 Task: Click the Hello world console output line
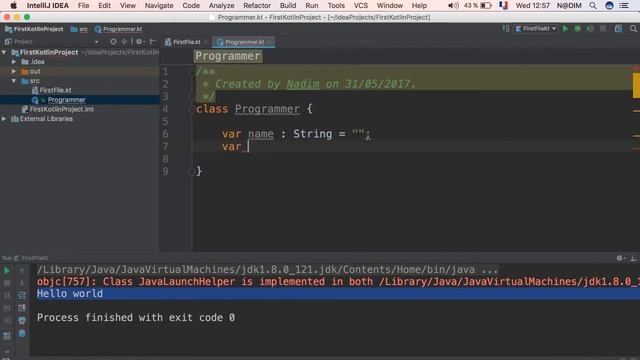tap(70, 293)
